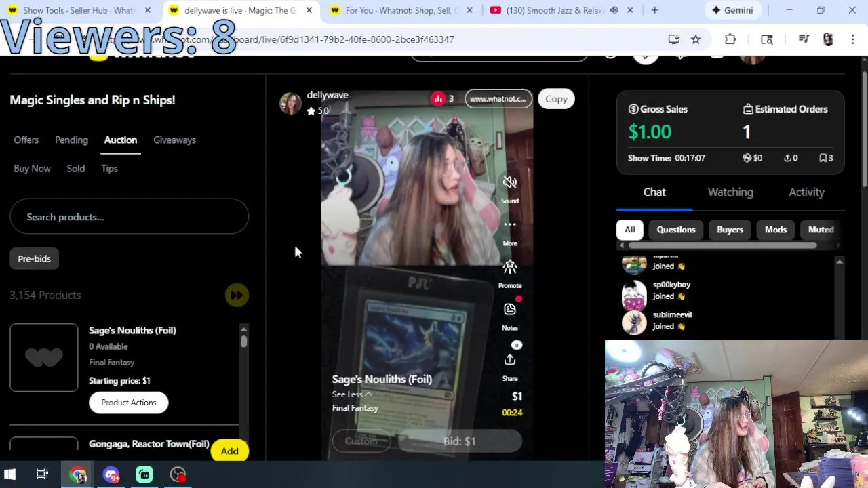Click the Promote icon
Image resolution: width=868 pixels, height=488 pixels.
(x=510, y=267)
